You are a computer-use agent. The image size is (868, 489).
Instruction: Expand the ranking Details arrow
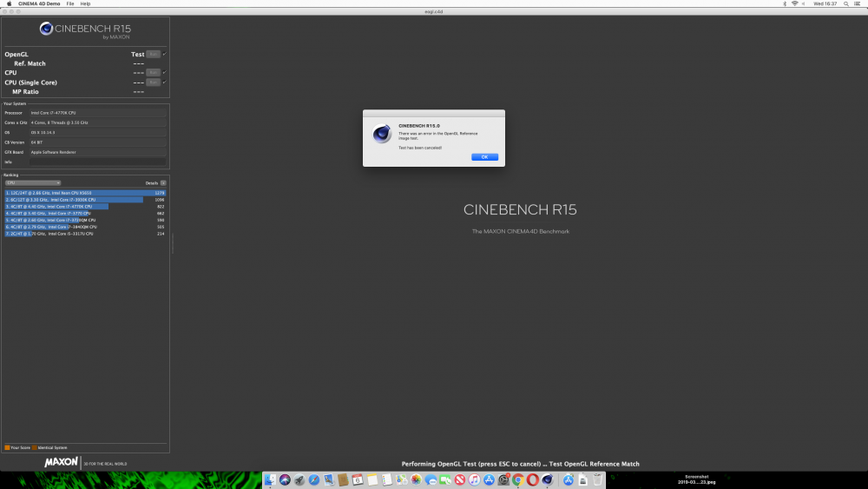(x=163, y=182)
